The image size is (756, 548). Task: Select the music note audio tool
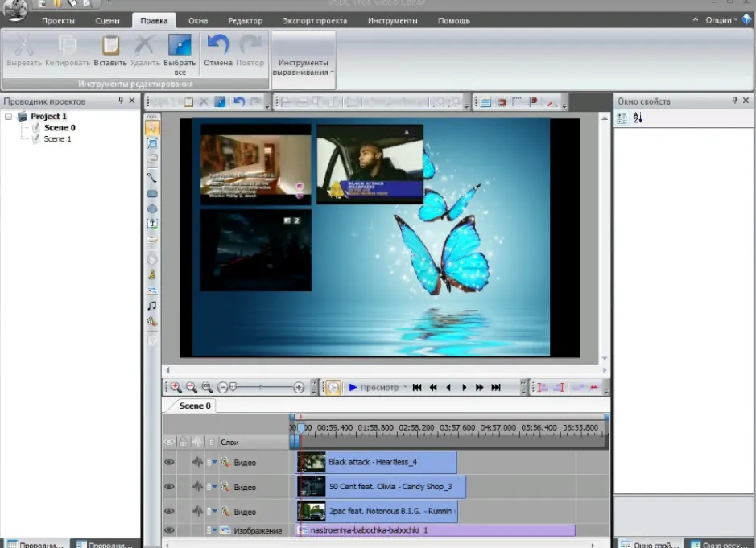152,306
